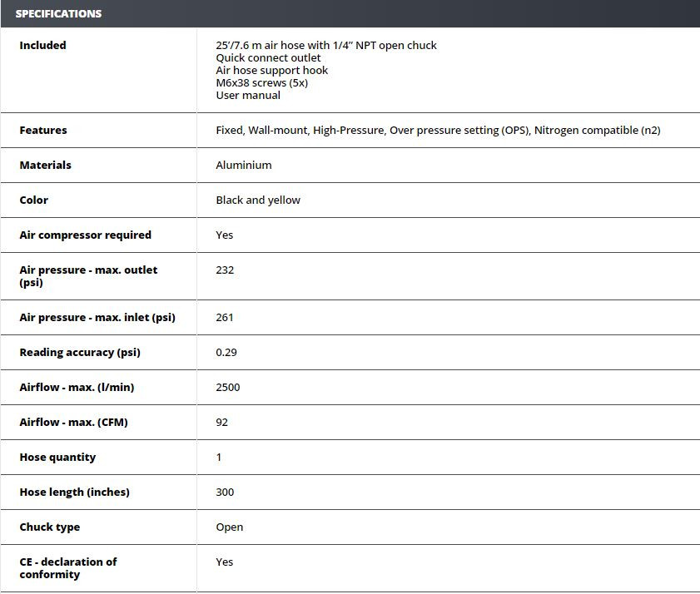Click the SPECIFICATIONS header bar
700x594 pixels.
click(x=350, y=14)
